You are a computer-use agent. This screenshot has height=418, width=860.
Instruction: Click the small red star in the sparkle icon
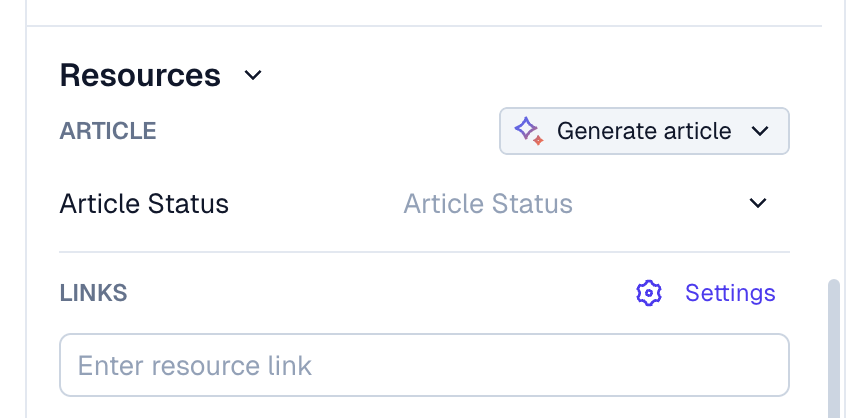pos(539,140)
